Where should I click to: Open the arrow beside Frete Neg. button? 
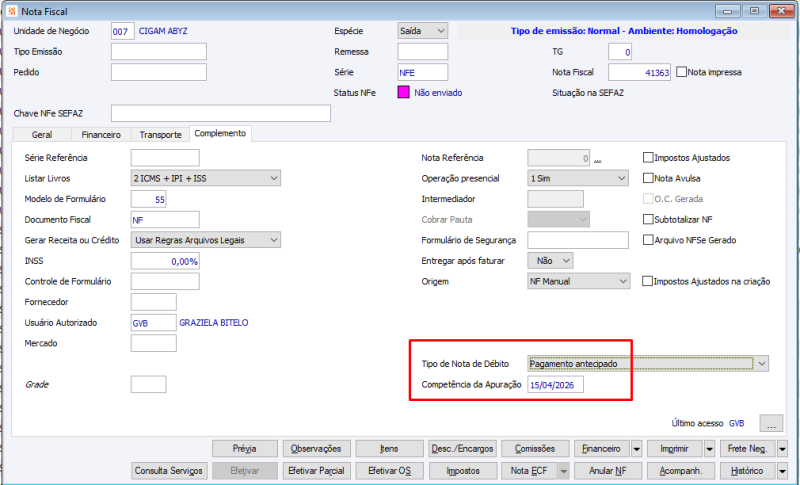coord(782,449)
